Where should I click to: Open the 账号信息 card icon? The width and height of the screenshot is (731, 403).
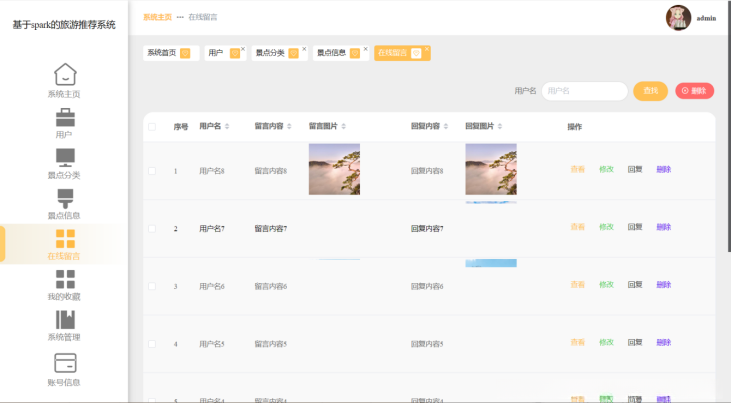coord(65,362)
